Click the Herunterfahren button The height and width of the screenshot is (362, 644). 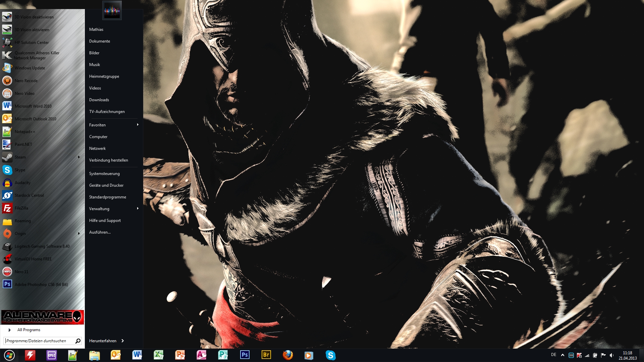[103, 341]
